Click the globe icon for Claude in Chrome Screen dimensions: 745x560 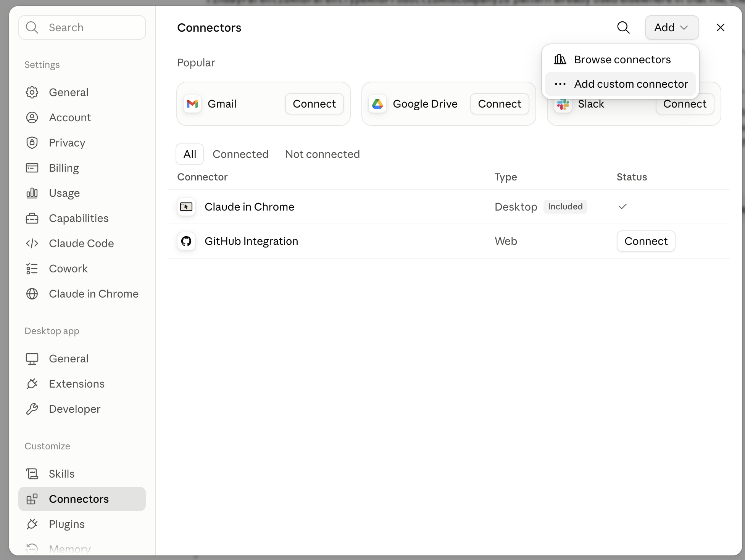[x=32, y=294]
